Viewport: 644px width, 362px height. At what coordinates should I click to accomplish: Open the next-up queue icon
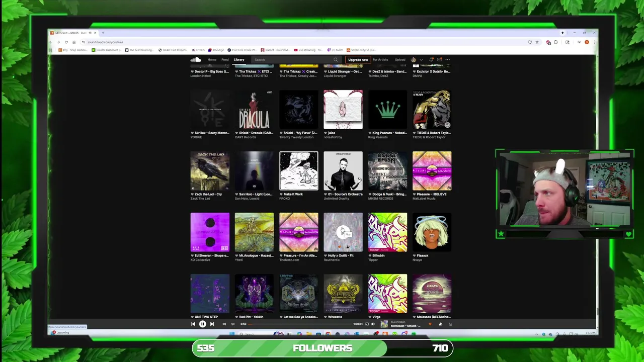click(450, 324)
